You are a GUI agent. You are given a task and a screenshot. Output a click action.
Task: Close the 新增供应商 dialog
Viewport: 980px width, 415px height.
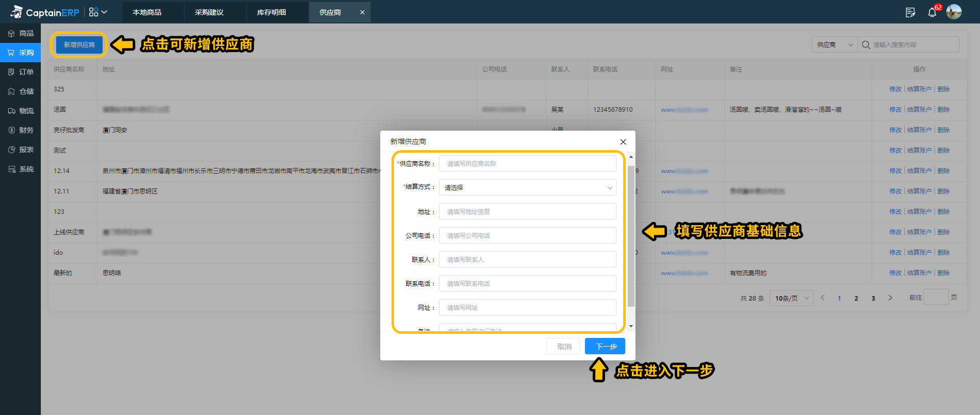tap(623, 142)
